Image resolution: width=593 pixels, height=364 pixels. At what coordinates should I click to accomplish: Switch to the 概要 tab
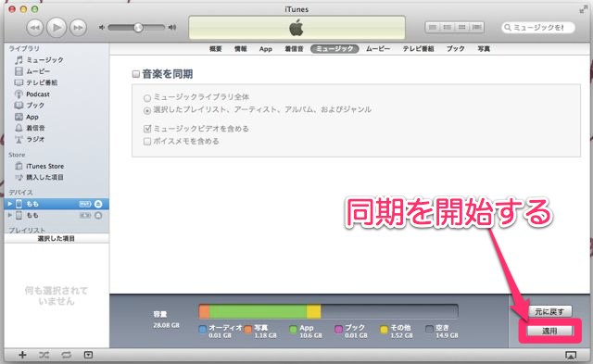coord(216,49)
